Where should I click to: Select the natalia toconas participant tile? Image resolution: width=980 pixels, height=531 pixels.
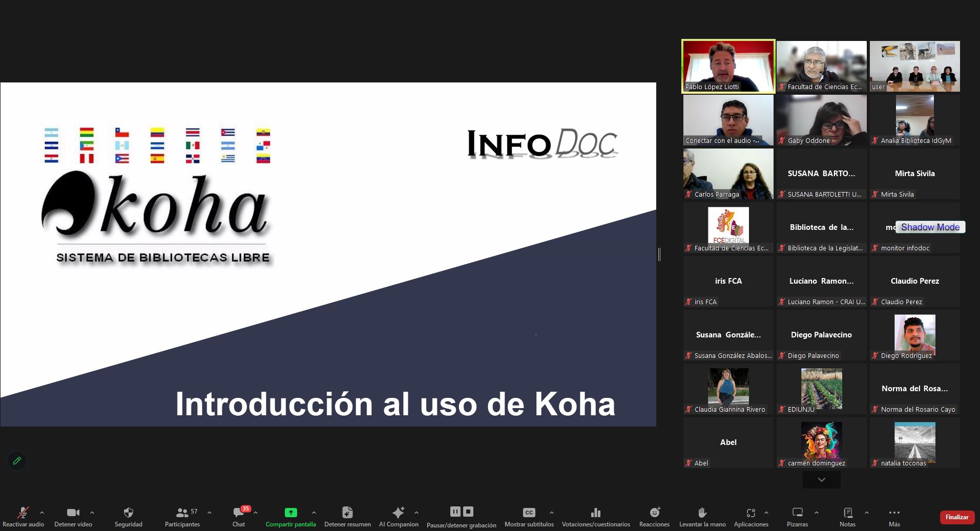[x=915, y=443]
